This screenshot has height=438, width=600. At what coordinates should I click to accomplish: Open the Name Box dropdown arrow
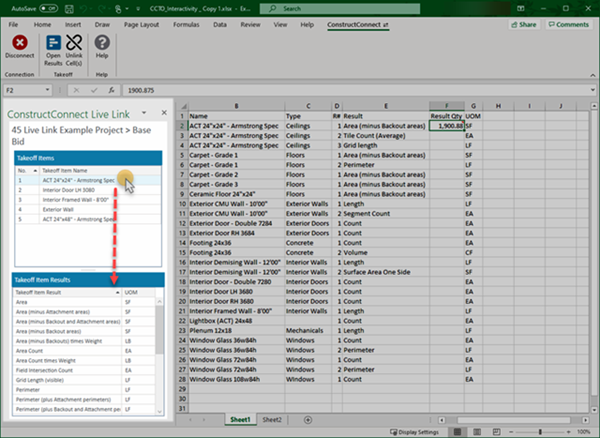pyautogui.click(x=47, y=90)
